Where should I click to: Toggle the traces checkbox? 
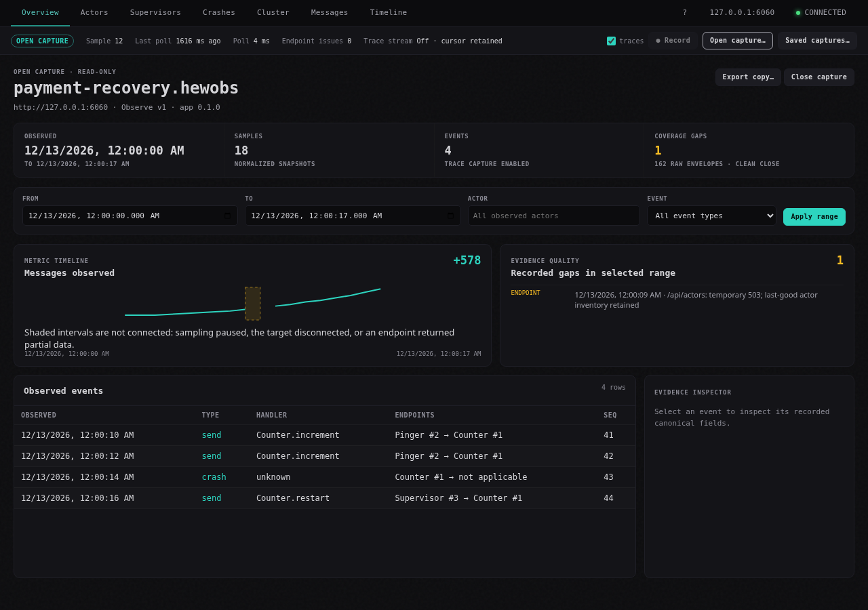(611, 41)
